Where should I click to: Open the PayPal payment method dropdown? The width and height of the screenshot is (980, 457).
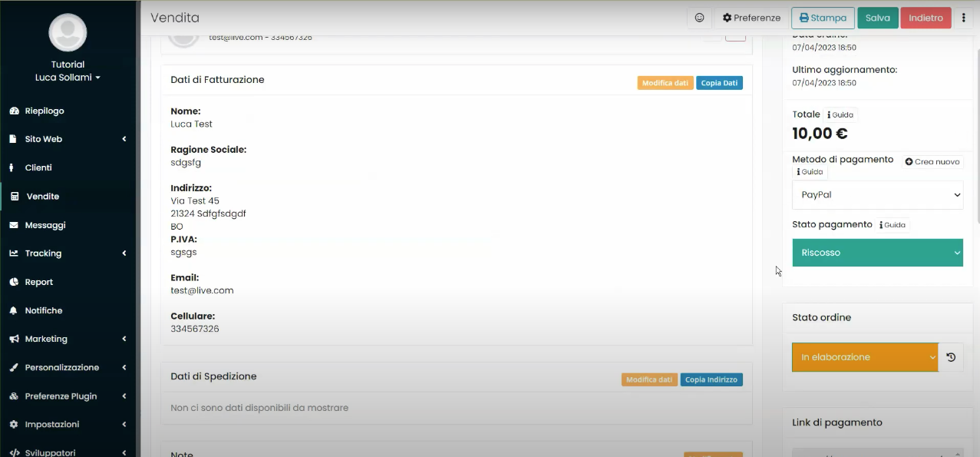(877, 195)
